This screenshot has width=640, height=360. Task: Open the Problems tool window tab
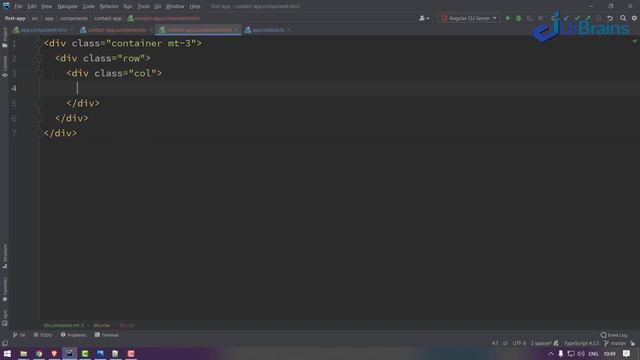coord(73,335)
